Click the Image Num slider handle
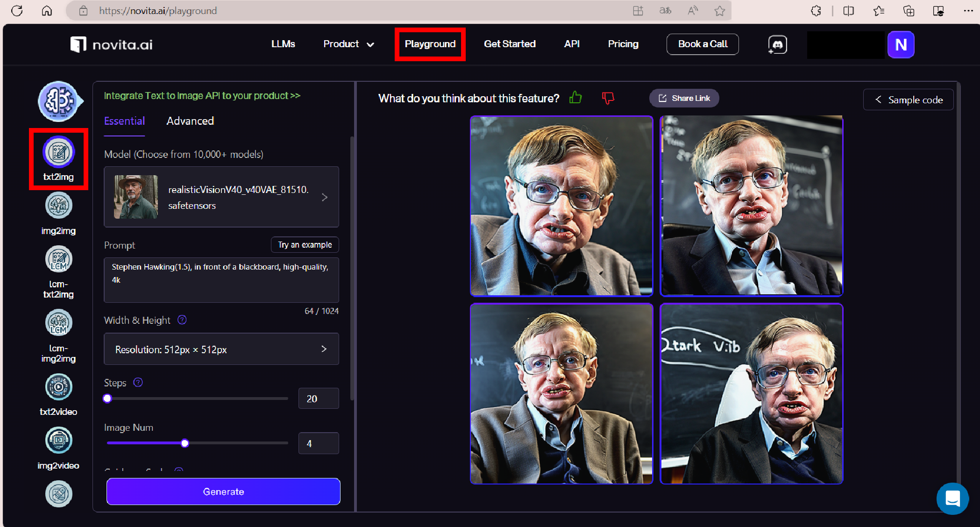 (x=185, y=443)
